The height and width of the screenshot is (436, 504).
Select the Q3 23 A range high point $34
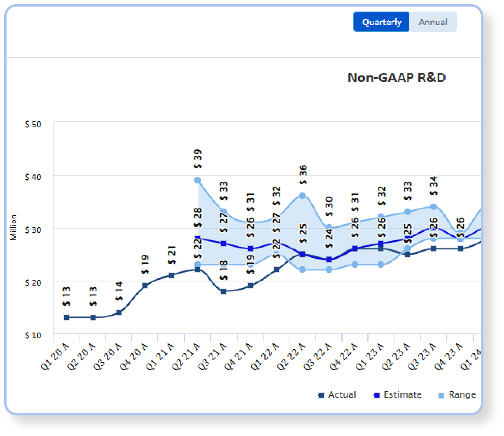[x=434, y=207]
